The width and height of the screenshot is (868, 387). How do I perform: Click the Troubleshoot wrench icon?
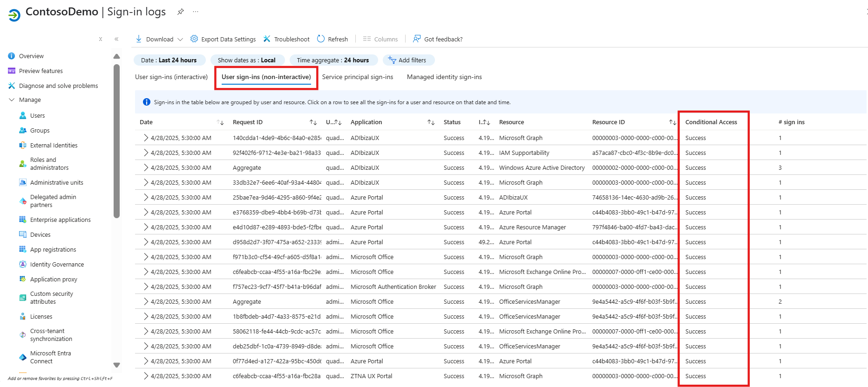[x=267, y=39]
